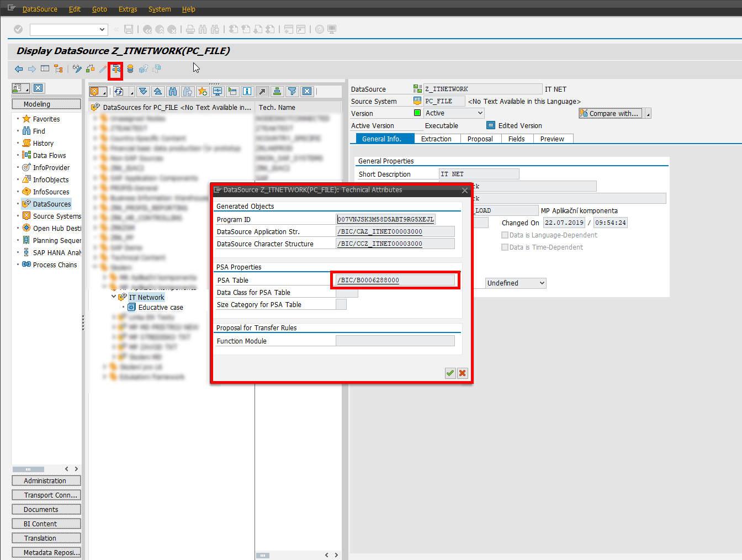Navigate back with the blue left-arrow icon
The height and width of the screenshot is (560, 742).
(18, 68)
